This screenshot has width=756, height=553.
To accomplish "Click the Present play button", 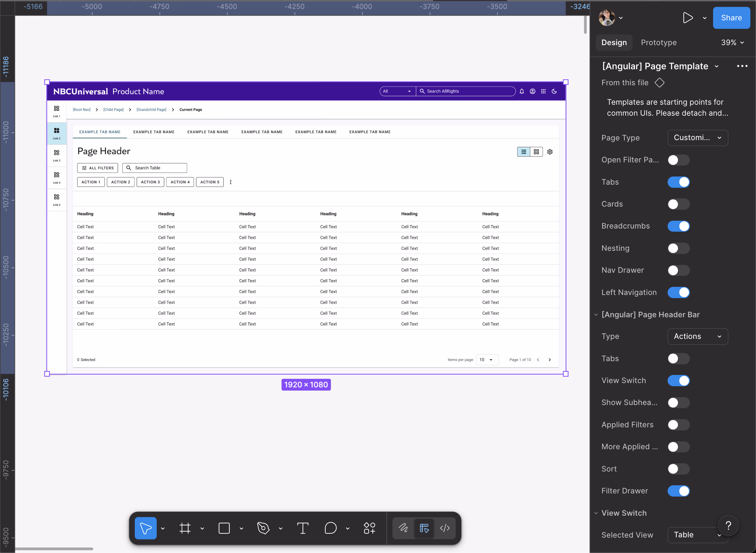I will click(x=687, y=18).
